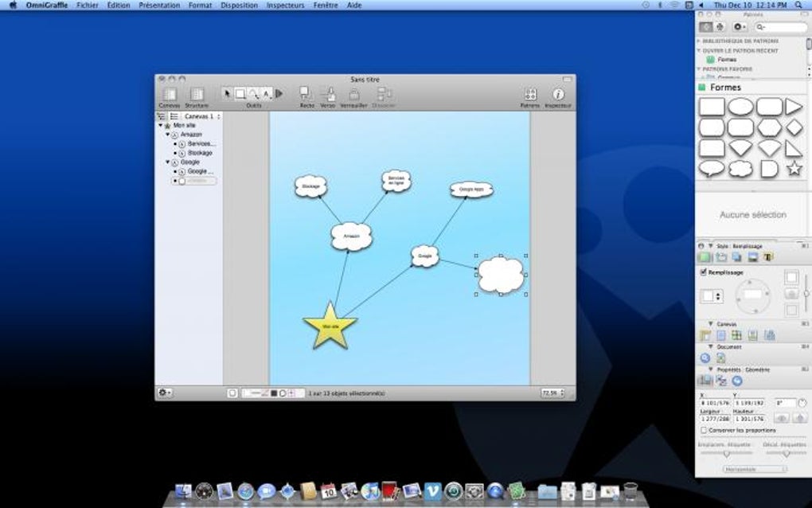This screenshot has width=812, height=508.
Task: Adjust the Décal. étiquettes slider
Action: tap(786, 454)
